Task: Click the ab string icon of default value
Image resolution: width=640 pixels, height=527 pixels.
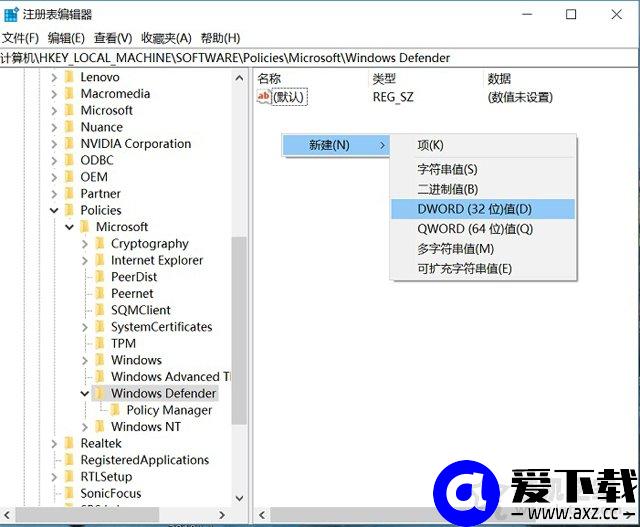Action: click(x=264, y=97)
